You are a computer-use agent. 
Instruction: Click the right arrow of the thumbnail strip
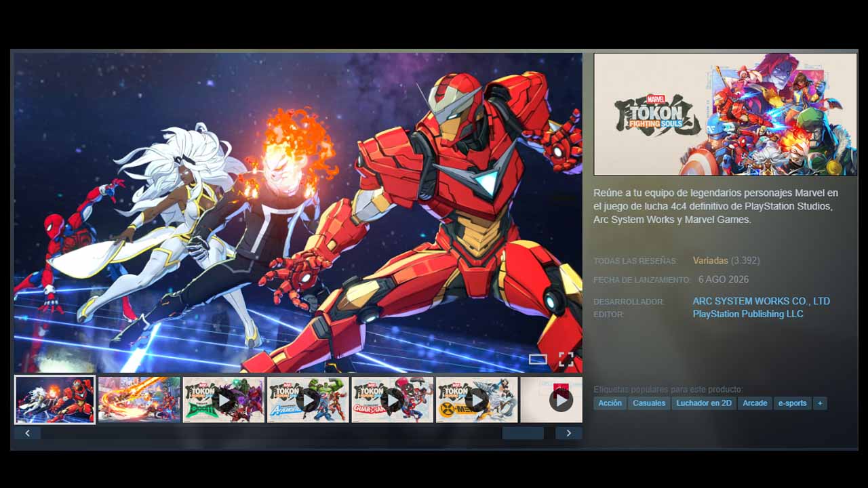(x=568, y=433)
